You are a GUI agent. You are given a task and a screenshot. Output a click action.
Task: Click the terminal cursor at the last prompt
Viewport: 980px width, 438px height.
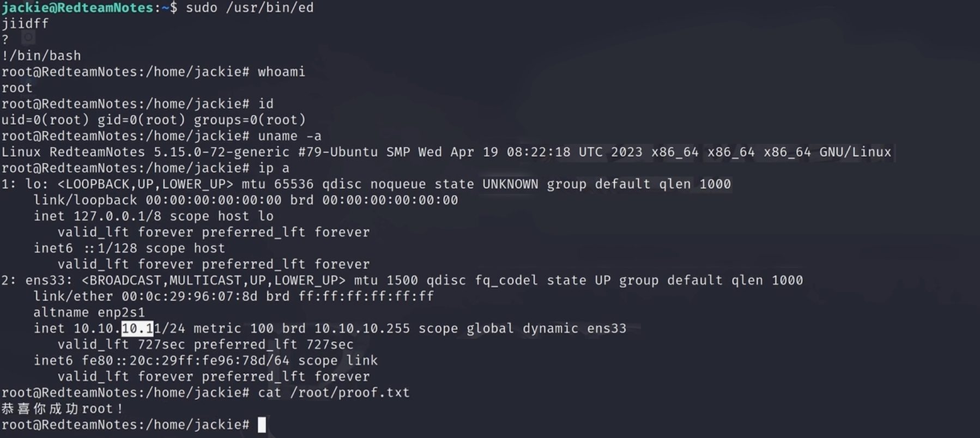pos(262,425)
